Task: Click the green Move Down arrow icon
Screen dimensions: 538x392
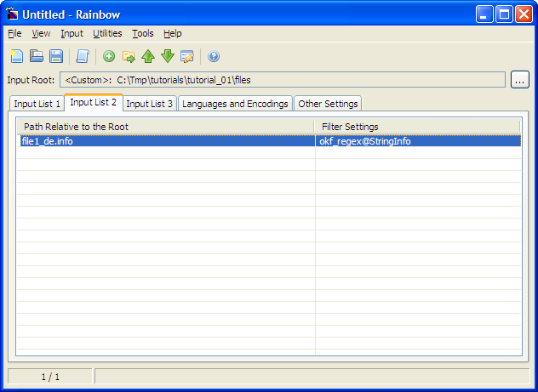Action: tap(168, 56)
